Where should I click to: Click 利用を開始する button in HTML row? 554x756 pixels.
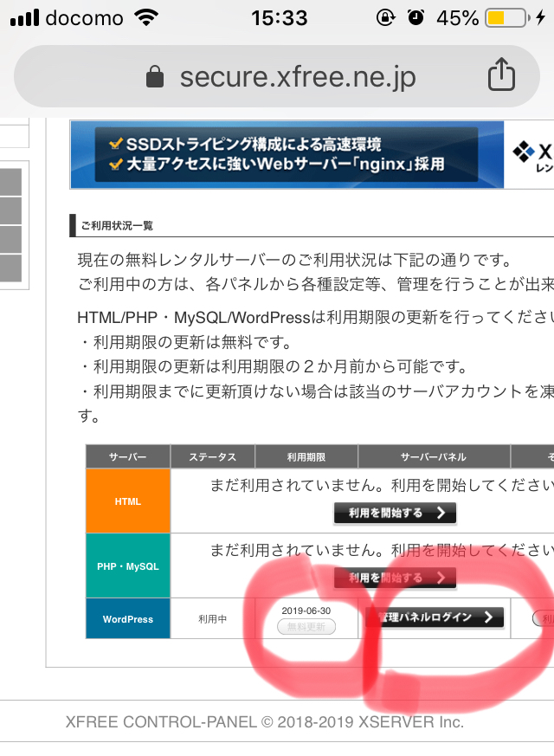point(395,513)
